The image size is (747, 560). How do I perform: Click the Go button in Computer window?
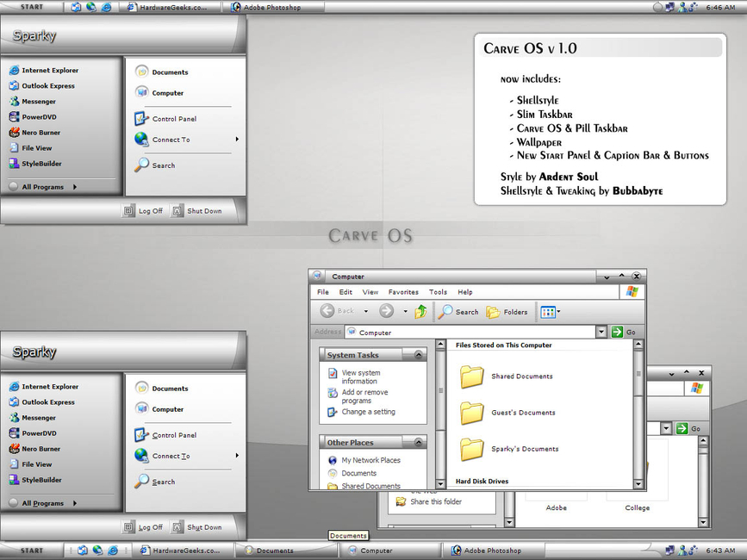coord(624,332)
